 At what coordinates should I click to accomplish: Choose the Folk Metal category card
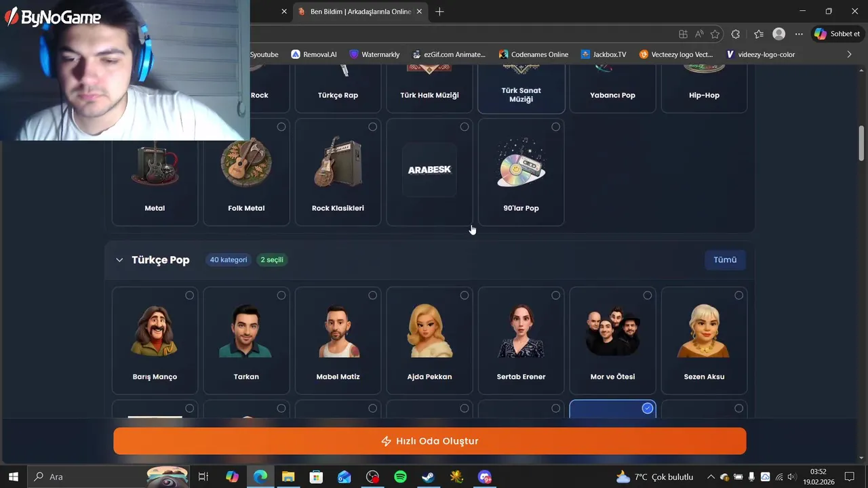(246, 172)
